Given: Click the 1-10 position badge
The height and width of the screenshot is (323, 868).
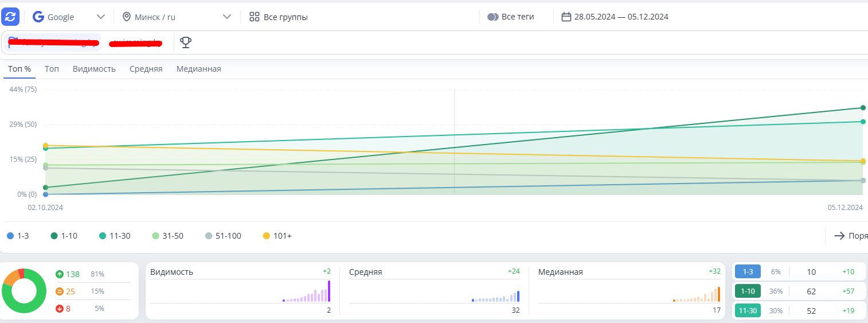Looking at the screenshot, I should pos(747,291).
